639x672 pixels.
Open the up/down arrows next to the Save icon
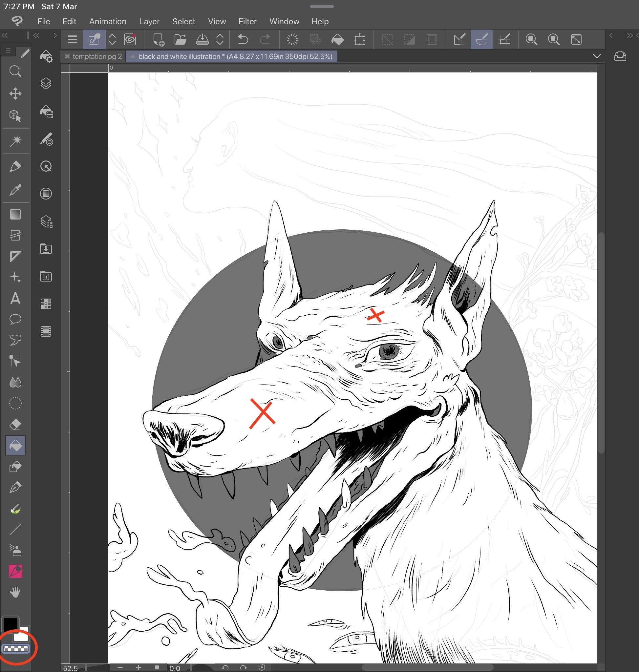pos(220,39)
